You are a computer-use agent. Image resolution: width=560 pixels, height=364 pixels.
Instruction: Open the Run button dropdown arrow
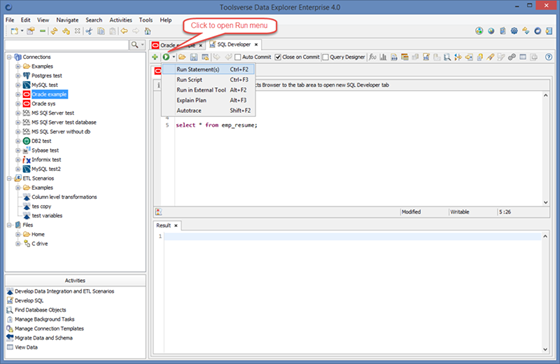tap(174, 57)
